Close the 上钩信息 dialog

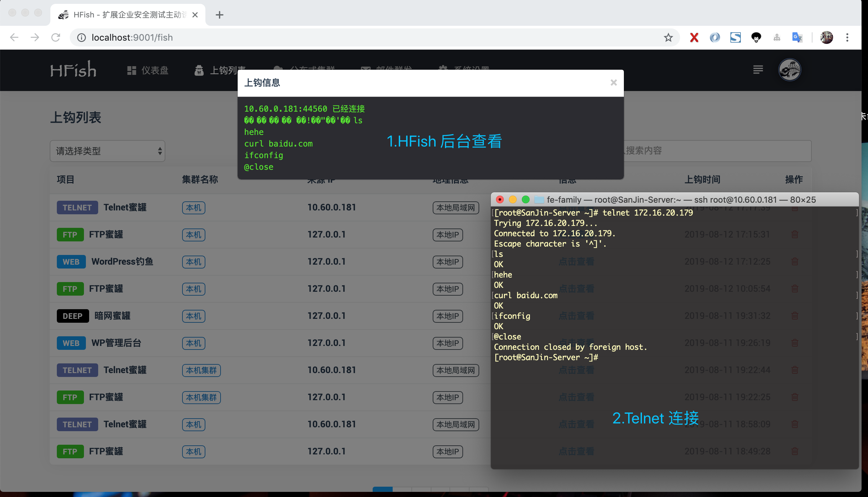[x=614, y=82]
